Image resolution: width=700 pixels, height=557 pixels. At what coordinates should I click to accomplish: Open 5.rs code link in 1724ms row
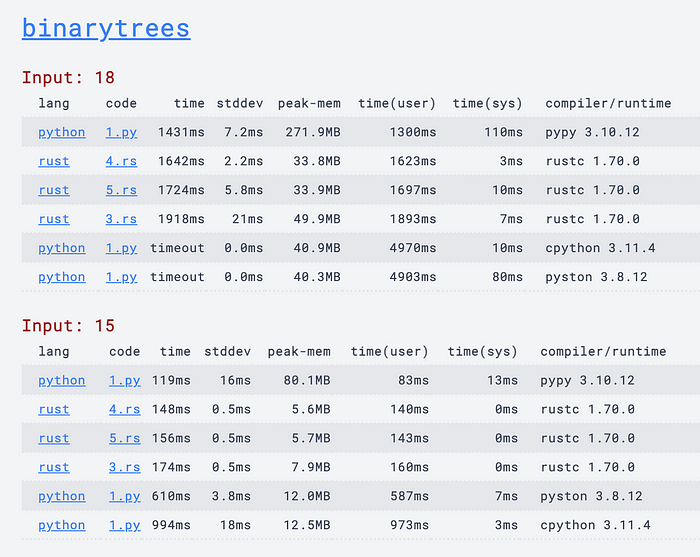pos(121,190)
